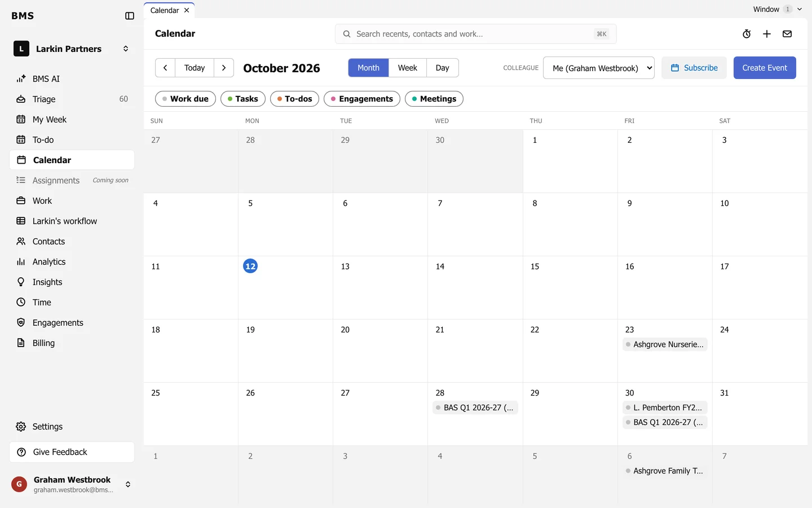Open the To-do list page
The height and width of the screenshot is (508, 812).
(72, 139)
